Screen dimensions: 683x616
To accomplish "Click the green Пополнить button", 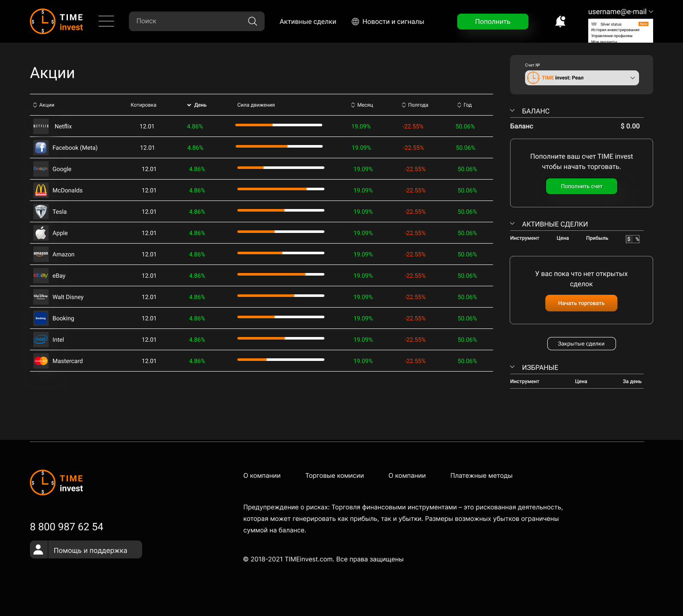I will click(x=493, y=21).
